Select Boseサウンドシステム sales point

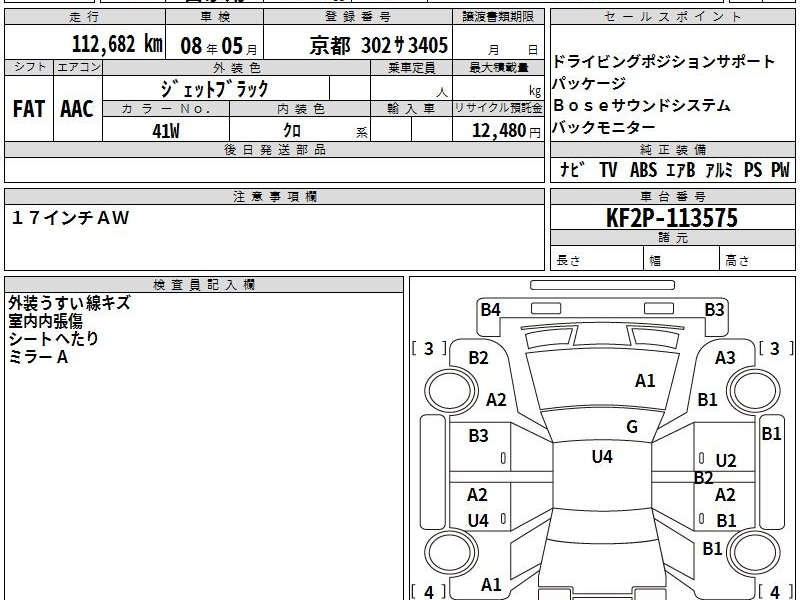point(642,105)
